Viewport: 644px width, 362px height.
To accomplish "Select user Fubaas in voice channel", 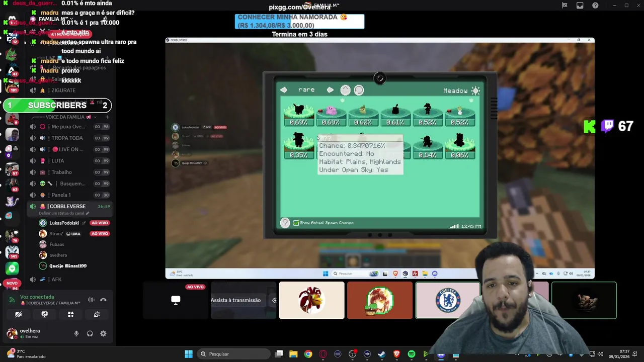I will [x=57, y=244].
